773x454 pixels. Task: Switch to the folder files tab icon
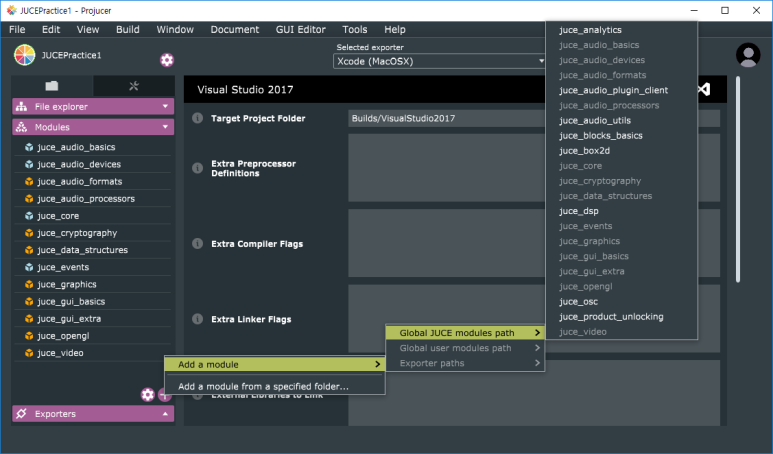pos(52,86)
